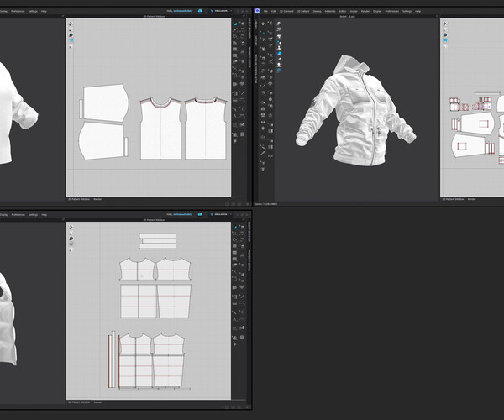Open Preferences menu in bottom-left window
The image size is (504, 420).
18,215
